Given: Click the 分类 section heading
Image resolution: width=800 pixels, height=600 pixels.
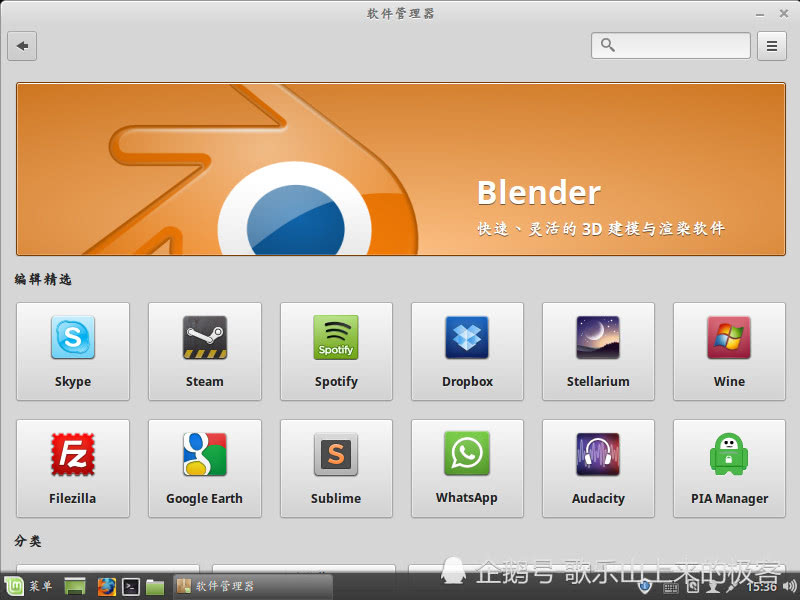Looking at the screenshot, I should (28, 541).
